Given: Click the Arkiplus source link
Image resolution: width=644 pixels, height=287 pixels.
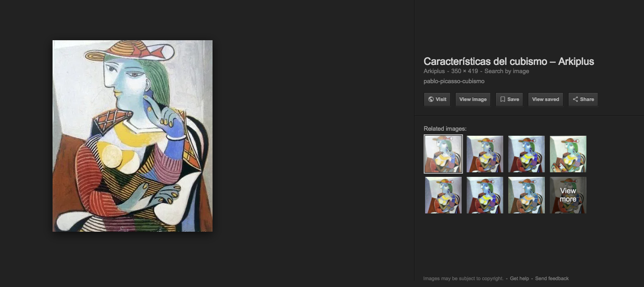Looking at the screenshot, I should point(434,71).
